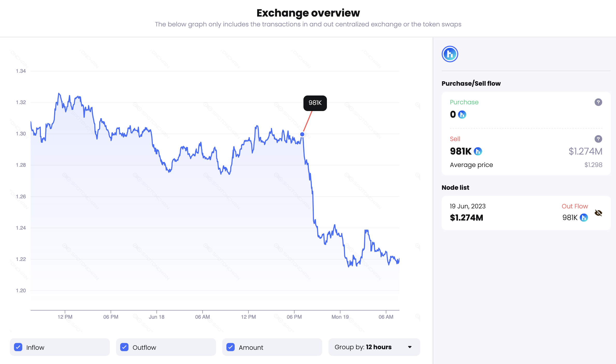The width and height of the screenshot is (616, 364).
Task: Select the Inflow checkbox checkmark icon
Action: [18, 347]
